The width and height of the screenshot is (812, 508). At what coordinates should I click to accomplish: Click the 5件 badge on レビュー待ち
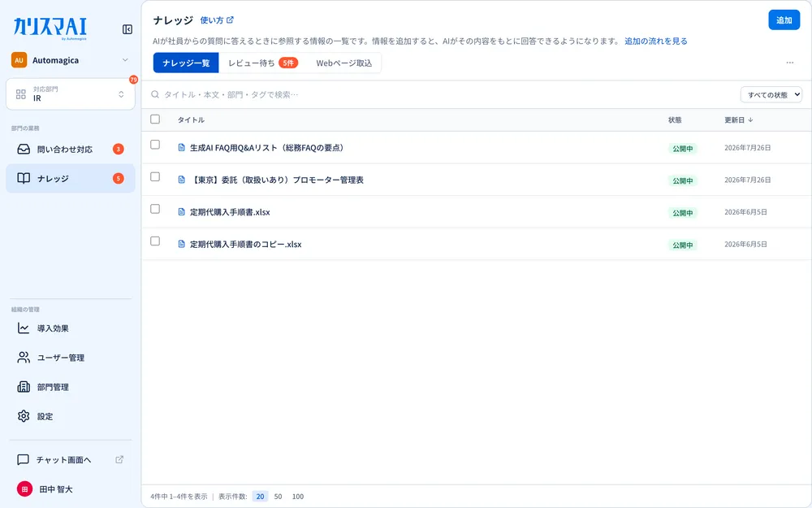288,63
